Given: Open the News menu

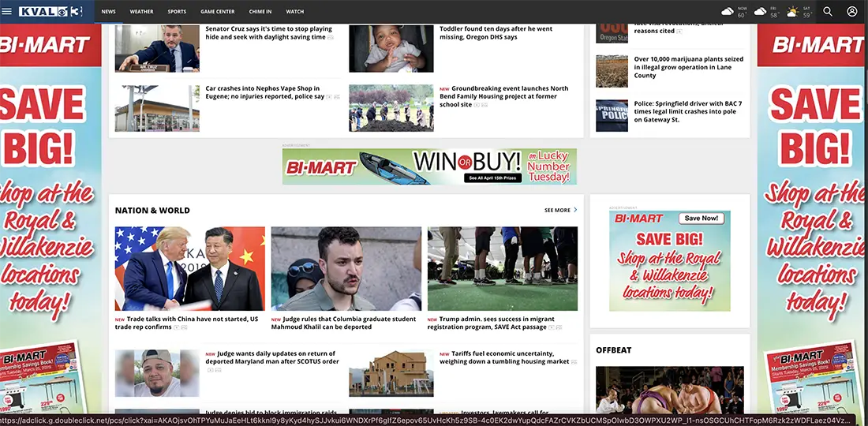Looking at the screenshot, I should click(x=109, y=12).
